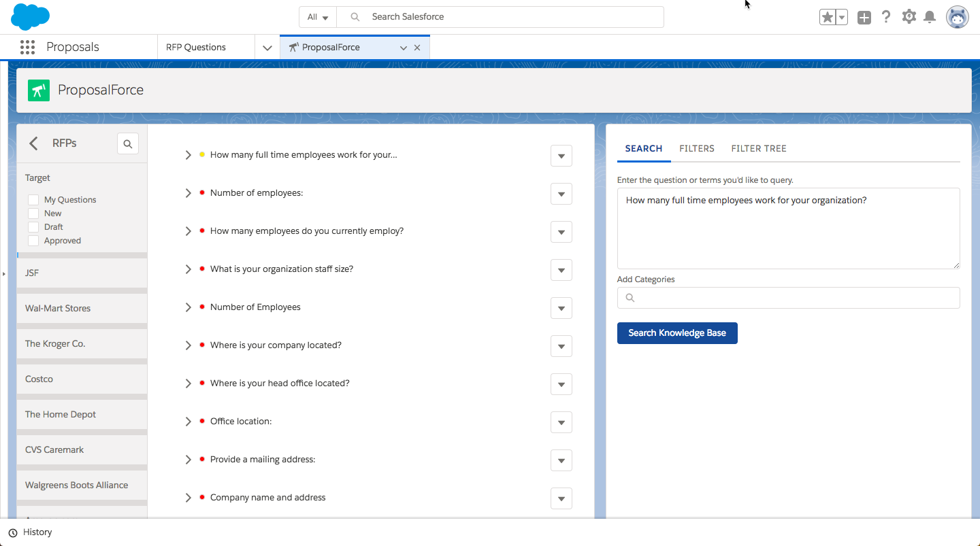Tick the Approved checkbox
The image size is (980, 546).
33,241
